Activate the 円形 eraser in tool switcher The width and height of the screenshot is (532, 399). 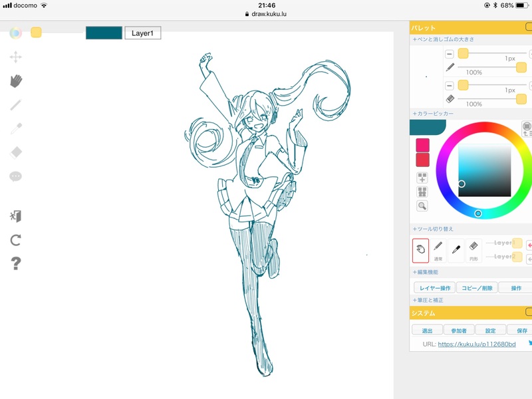473,251
